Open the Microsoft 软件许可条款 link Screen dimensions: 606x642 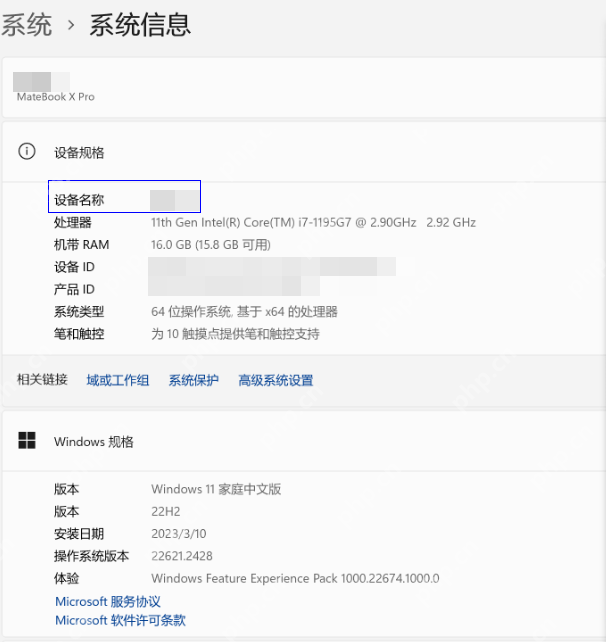tap(120, 620)
